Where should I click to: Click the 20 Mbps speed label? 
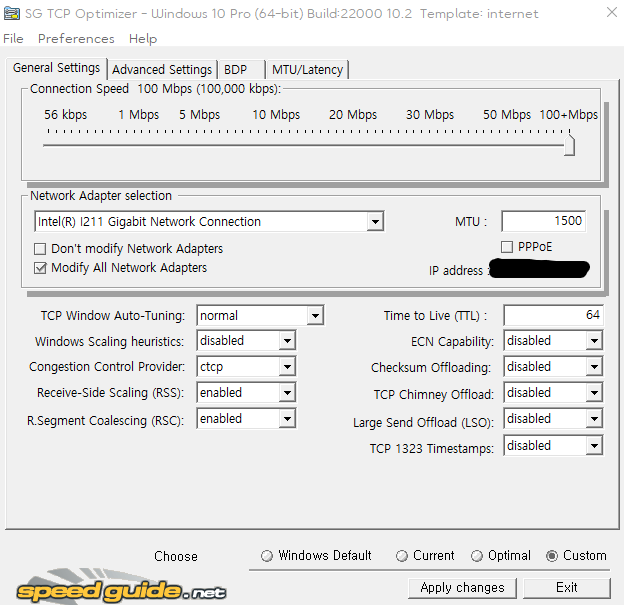(353, 115)
